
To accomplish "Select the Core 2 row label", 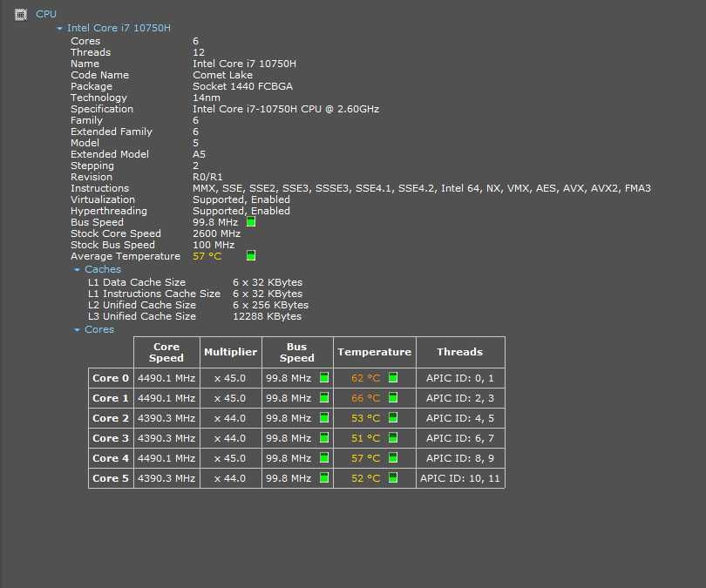I will (111, 418).
